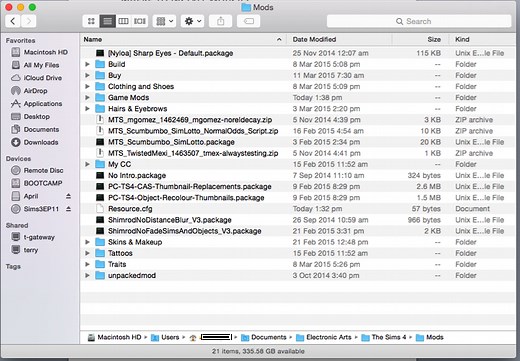Select Sims3EP11 disc in sidebar
This screenshot has height=361, width=520.
pyautogui.click(x=35, y=209)
